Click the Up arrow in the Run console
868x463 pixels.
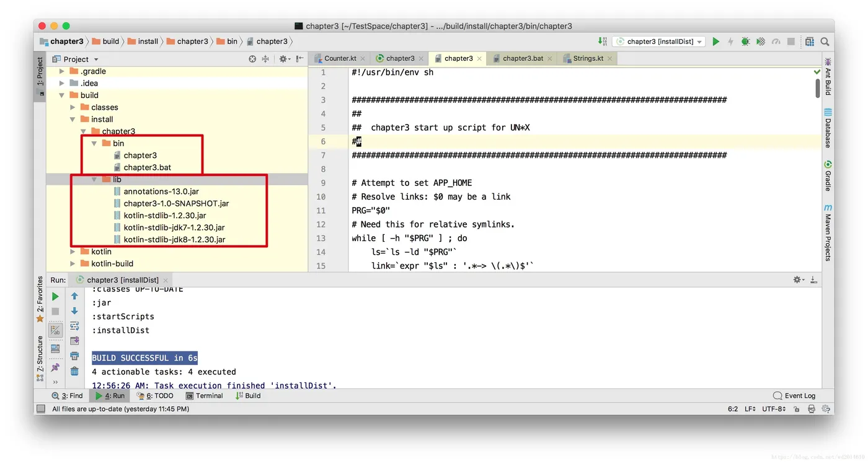pyautogui.click(x=74, y=296)
